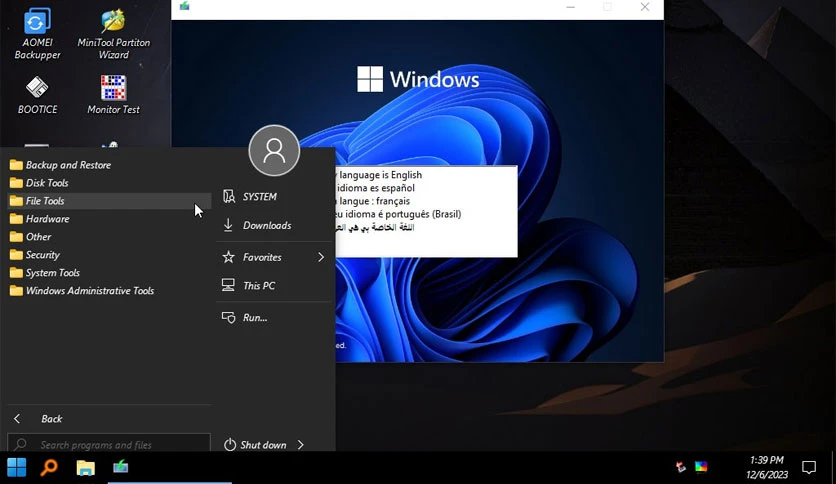Select 'language is English' option
The height and width of the screenshot is (484, 836).
[x=381, y=175]
